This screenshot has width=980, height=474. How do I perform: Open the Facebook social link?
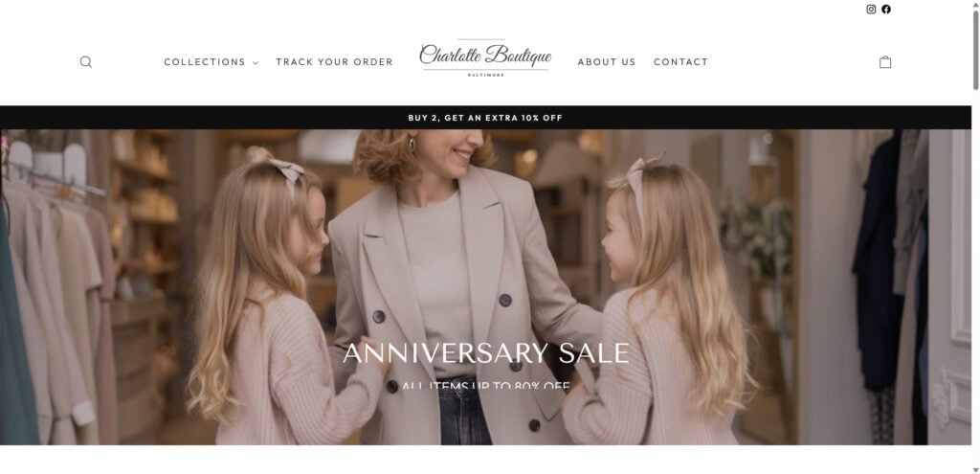[886, 10]
